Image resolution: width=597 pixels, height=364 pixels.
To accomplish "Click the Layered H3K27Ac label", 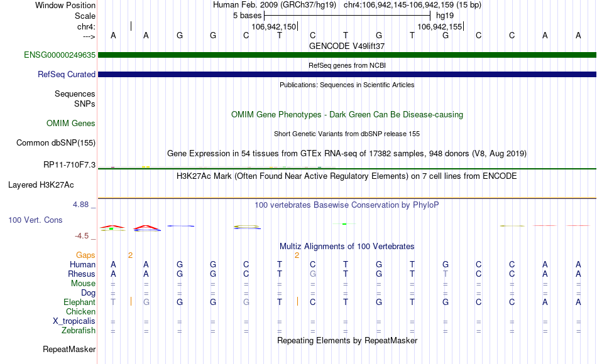I will (41, 185).
